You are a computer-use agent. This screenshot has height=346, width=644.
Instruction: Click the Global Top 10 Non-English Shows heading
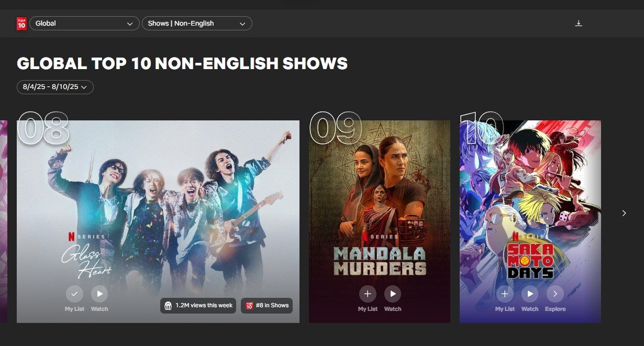coord(182,64)
